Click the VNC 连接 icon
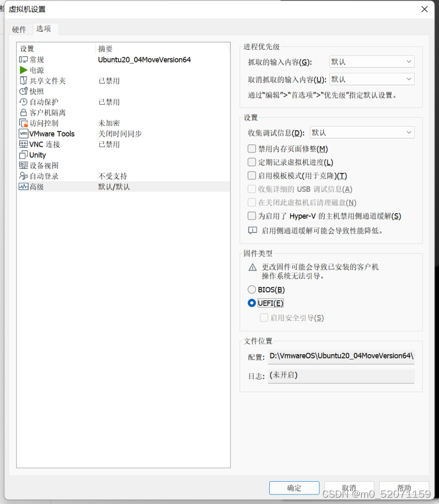Viewport: 439px width, 504px height. tap(23, 145)
